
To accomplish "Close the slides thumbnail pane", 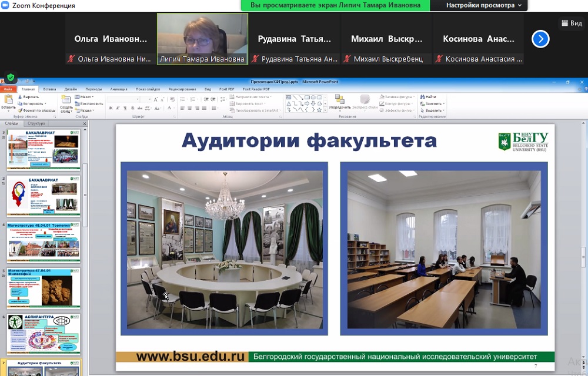I will point(85,123).
